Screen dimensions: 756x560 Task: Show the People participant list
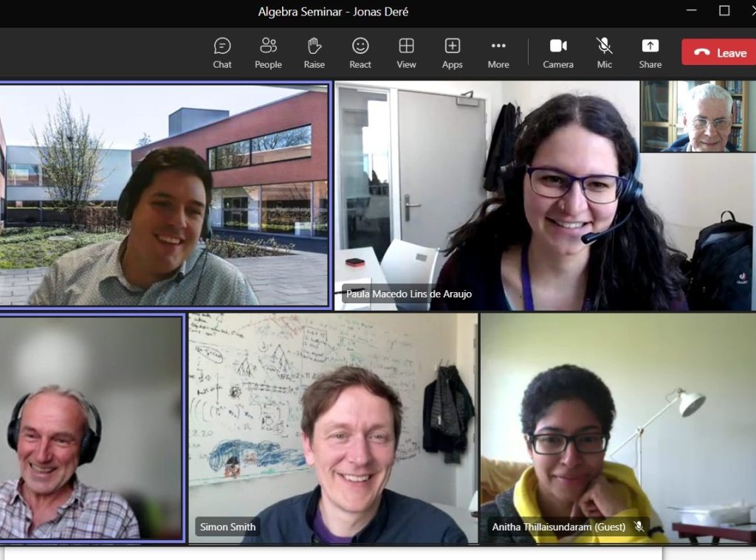pos(268,53)
